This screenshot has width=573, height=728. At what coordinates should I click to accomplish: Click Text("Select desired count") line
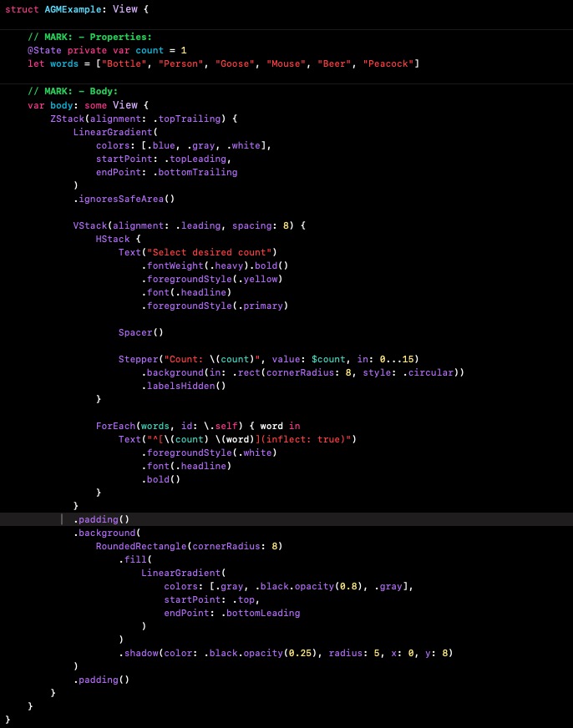(197, 253)
